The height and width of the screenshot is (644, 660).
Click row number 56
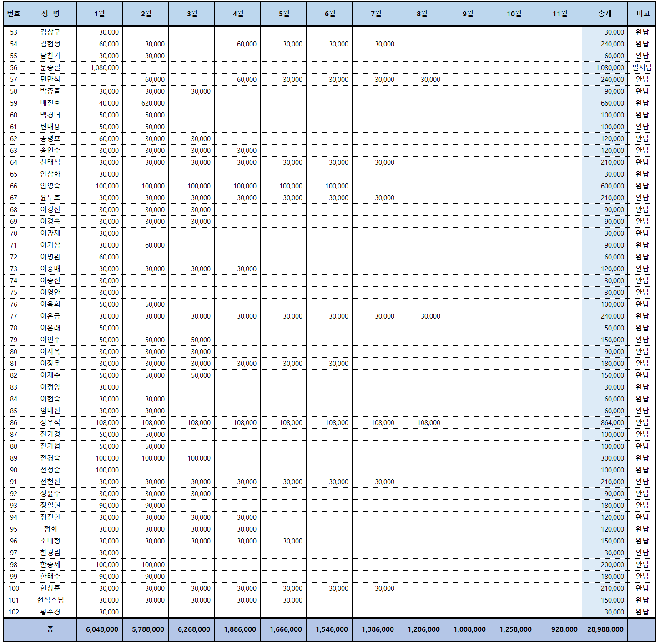pyautogui.click(x=14, y=68)
